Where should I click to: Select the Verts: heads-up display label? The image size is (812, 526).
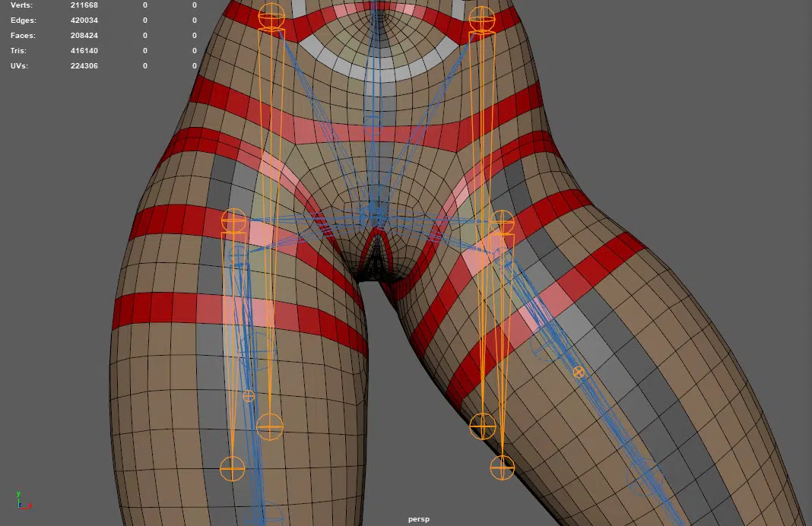click(x=21, y=5)
